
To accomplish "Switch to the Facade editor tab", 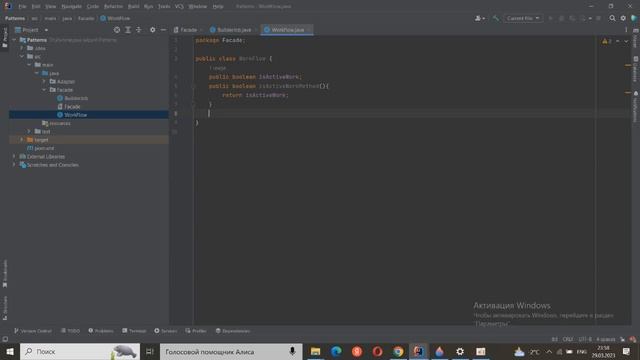I will coord(188,30).
